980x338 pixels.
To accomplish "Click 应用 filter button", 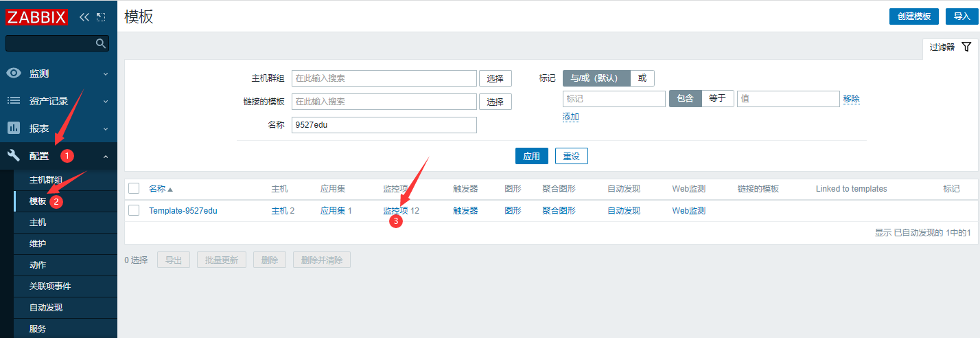I will 532,156.
